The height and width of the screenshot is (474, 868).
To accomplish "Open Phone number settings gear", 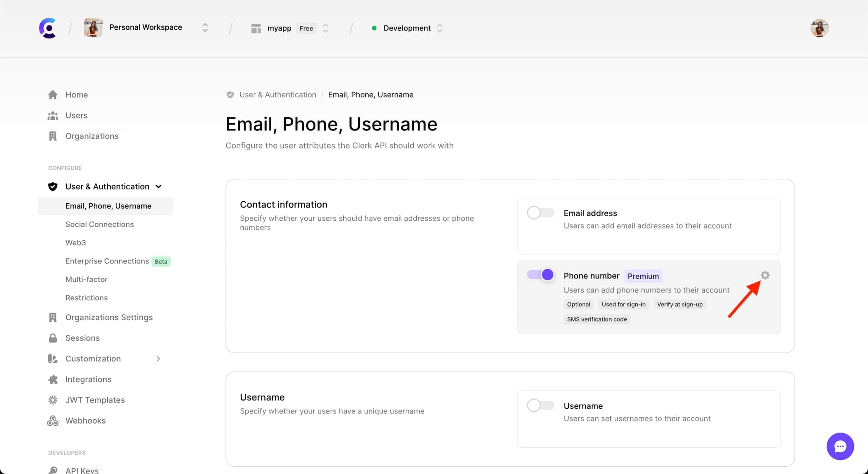I will tap(765, 275).
